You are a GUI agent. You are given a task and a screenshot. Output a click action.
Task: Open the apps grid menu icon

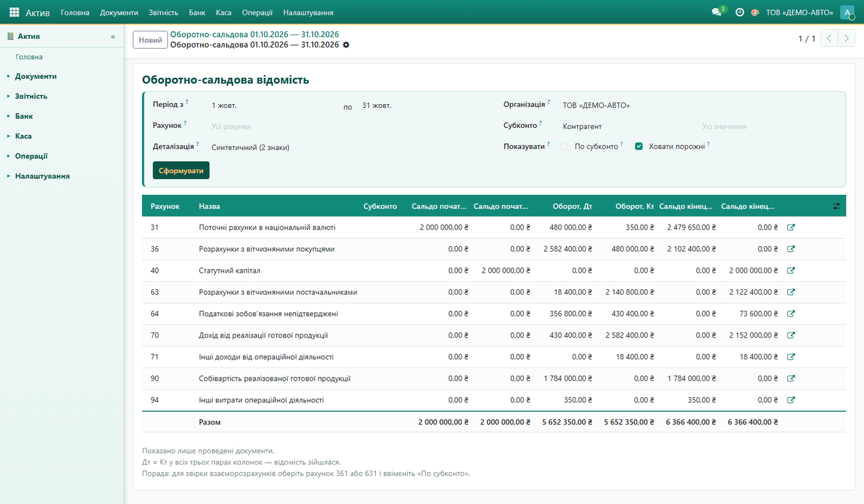[x=14, y=12]
